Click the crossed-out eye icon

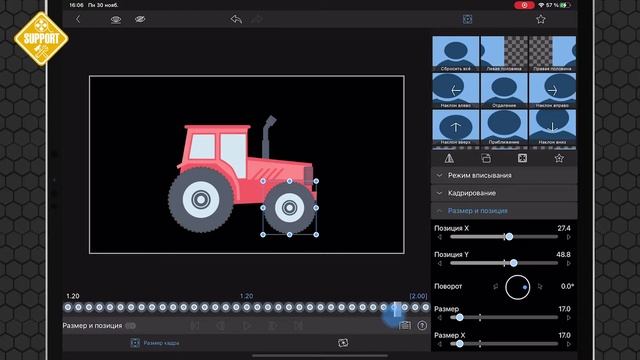(140, 19)
